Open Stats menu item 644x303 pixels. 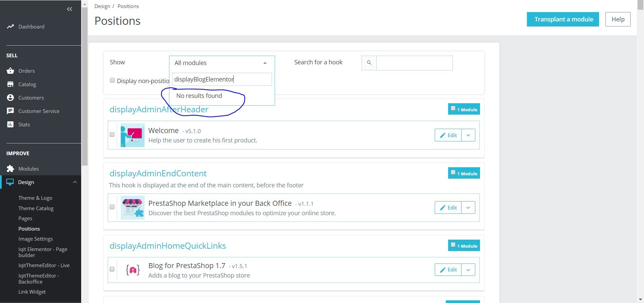click(x=24, y=124)
